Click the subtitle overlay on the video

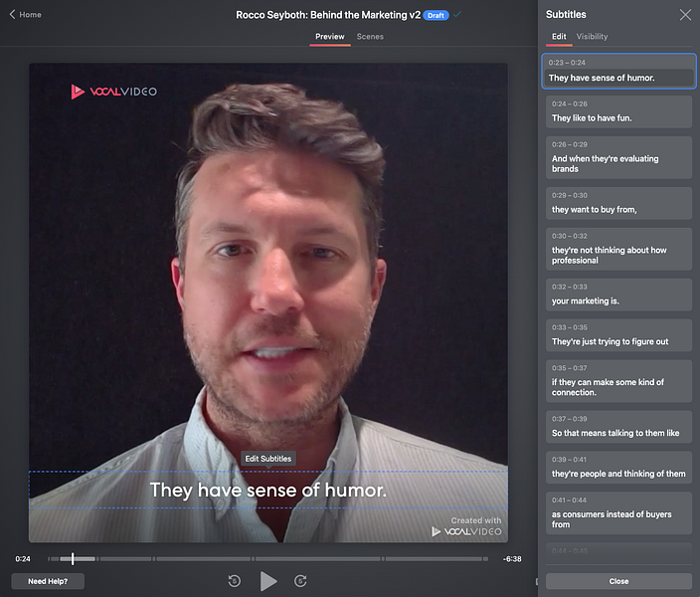[268, 490]
